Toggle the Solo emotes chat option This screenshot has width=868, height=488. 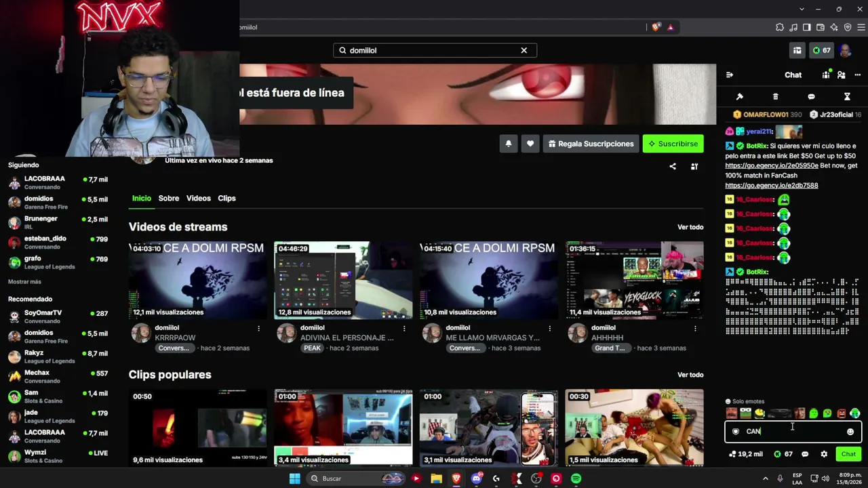coord(745,401)
